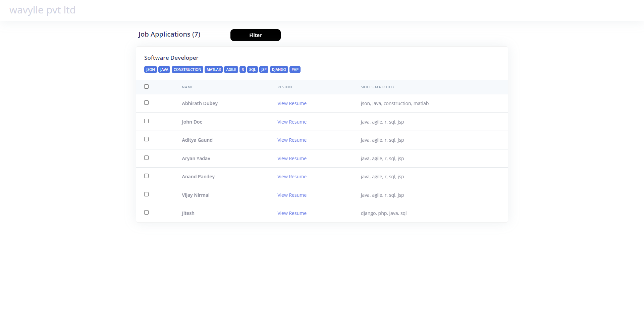644x318 pixels.
Task: Enable the checkbox beside Anand Pandey
Action: coord(146,176)
